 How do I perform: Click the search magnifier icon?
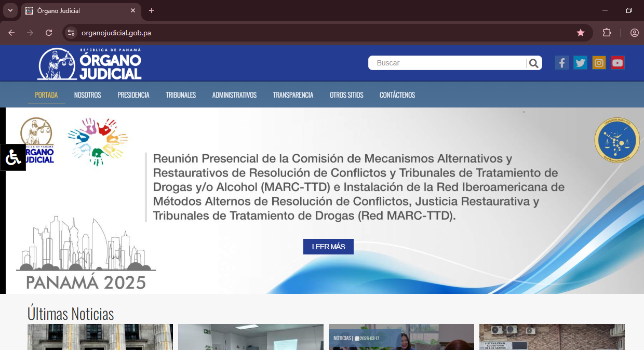click(533, 63)
